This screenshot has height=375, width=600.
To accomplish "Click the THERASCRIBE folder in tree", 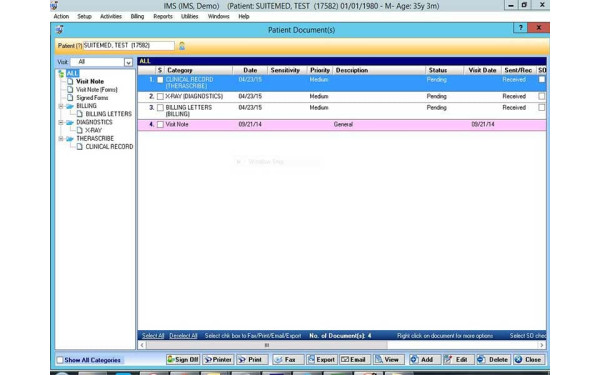I will 95,139.
